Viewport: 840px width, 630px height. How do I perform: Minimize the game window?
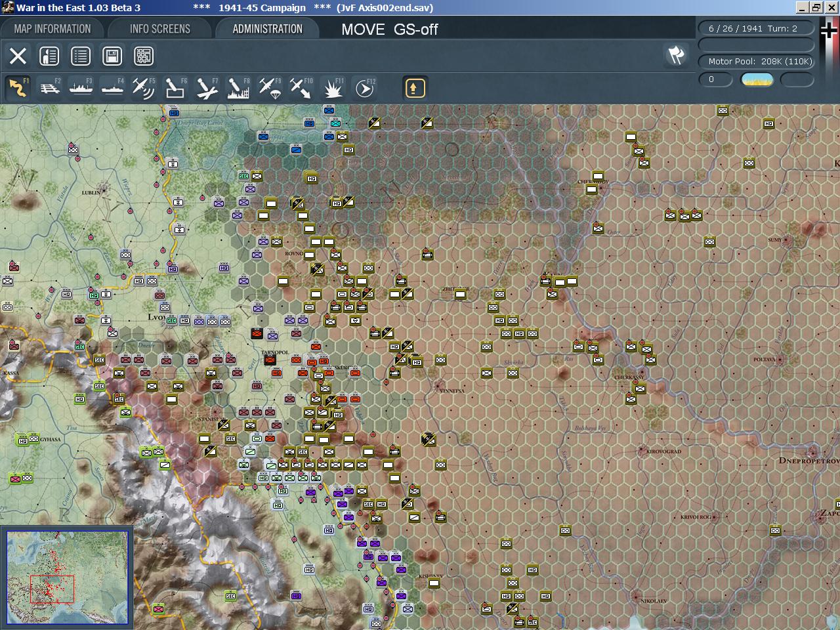(x=802, y=8)
